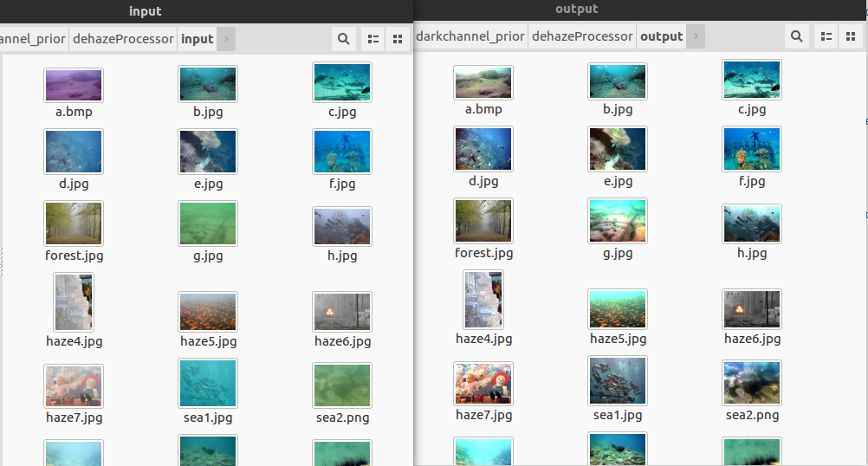Click the haze5.jpg filename in input window
This screenshot has height=466, width=868.
coord(208,341)
